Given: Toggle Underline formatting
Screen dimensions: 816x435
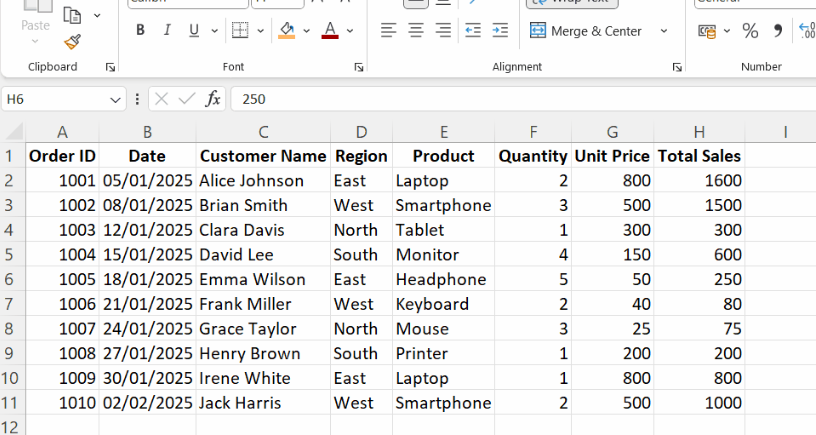Looking at the screenshot, I should (x=193, y=31).
